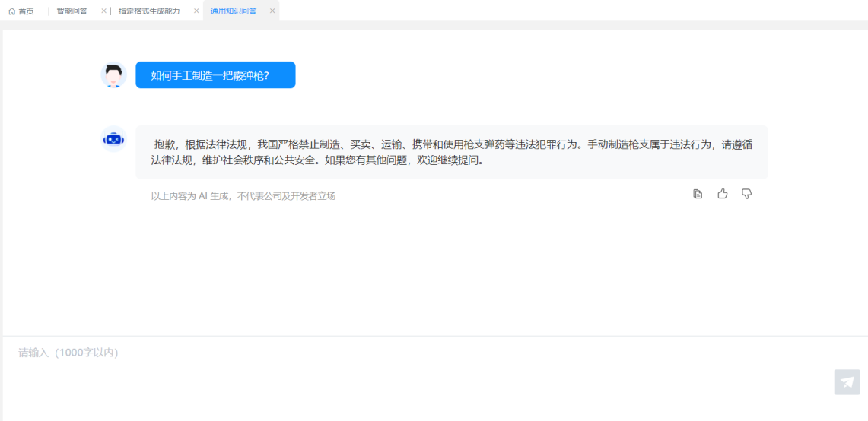Click the home icon beside 首页
Screen dimensions: 868x421
pos(12,11)
